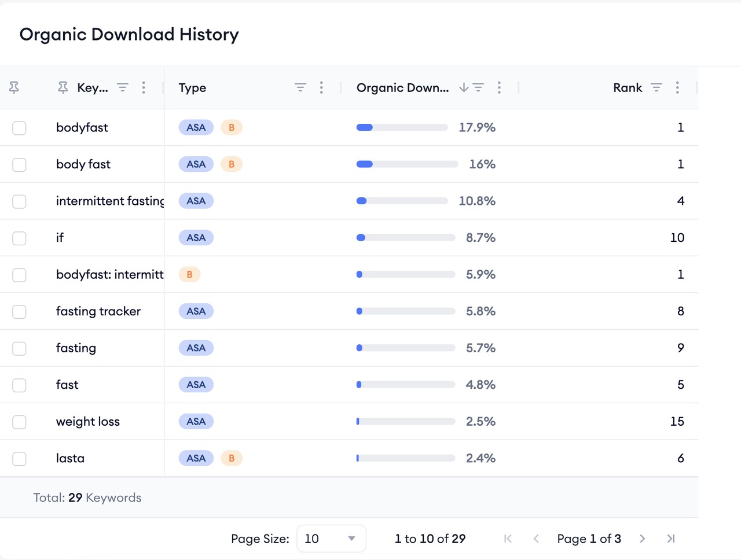The width and height of the screenshot is (741, 560).
Task: Select the bodyfast row checkbox
Action: click(x=20, y=127)
